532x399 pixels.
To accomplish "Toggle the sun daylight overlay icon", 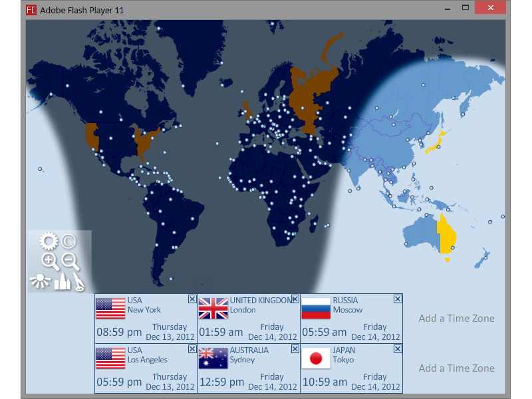I will click(x=40, y=282).
